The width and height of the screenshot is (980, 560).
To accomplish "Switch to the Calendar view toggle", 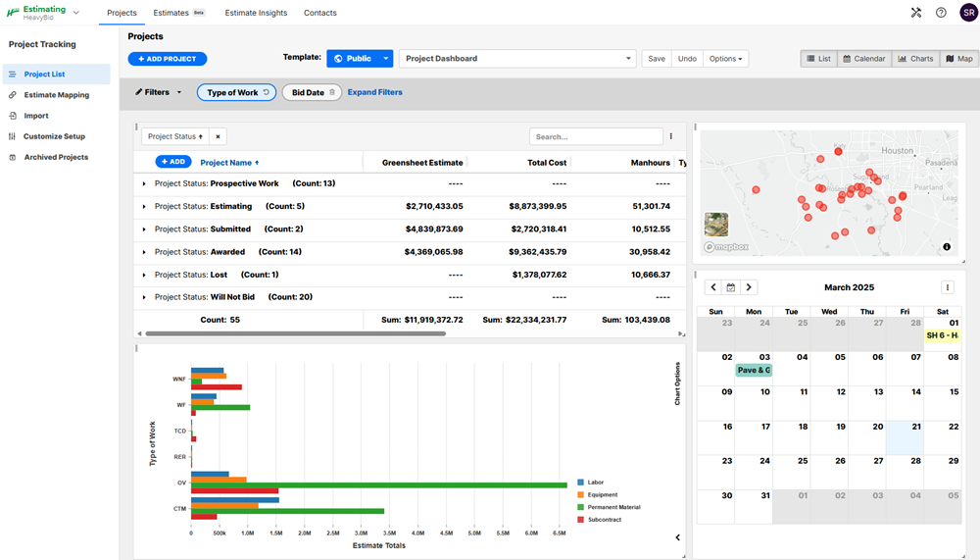I will point(863,59).
